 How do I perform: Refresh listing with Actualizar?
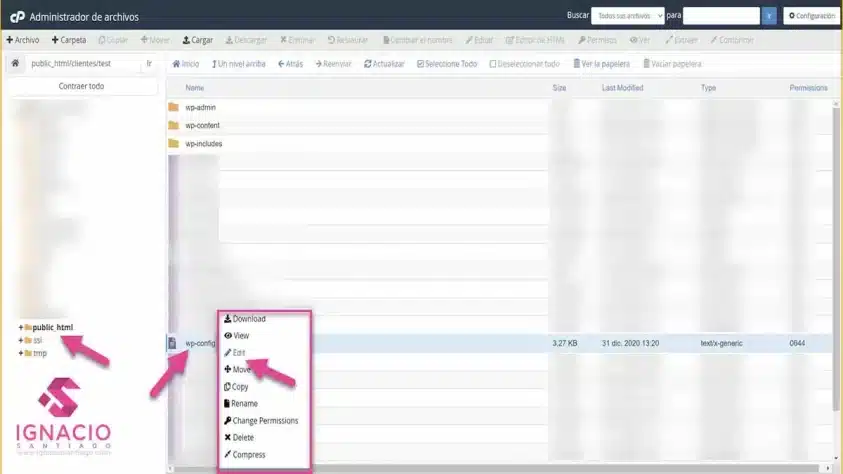click(x=384, y=64)
